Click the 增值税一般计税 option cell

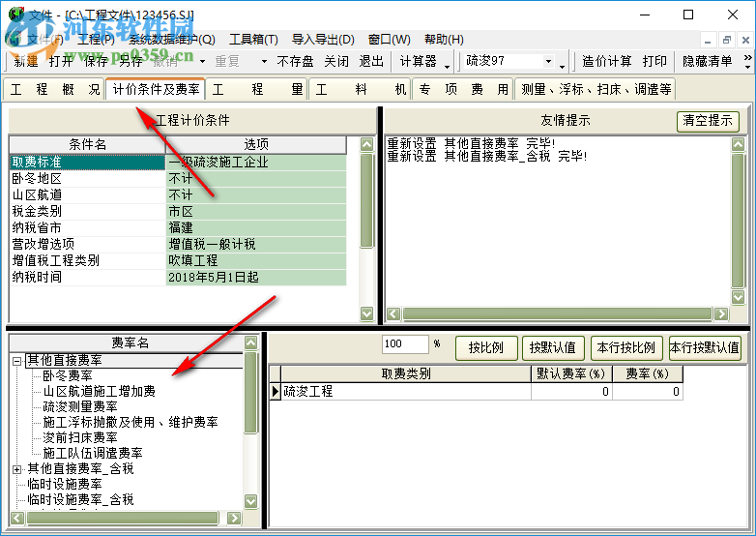click(256, 245)
